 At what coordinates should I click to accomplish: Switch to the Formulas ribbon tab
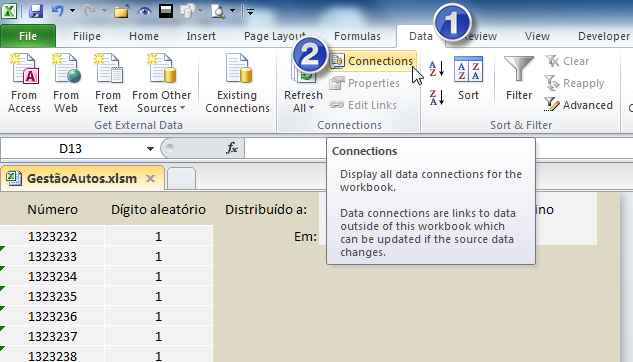357,36
